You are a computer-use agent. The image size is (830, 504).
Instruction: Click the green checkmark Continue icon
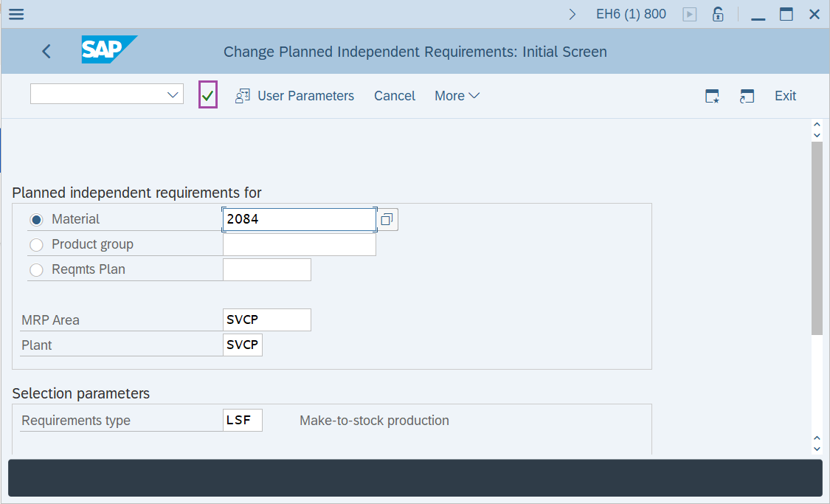click(x=208, y=95)
